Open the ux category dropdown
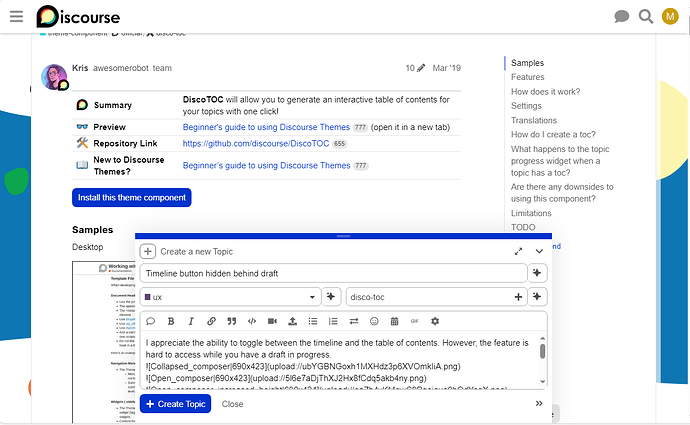This screenshot has height=425, width=690. 230,297
